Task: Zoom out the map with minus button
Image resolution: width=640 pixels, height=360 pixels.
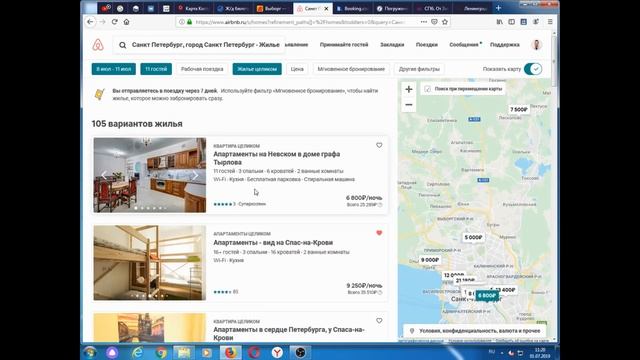Action: click(x=409, y=105)
